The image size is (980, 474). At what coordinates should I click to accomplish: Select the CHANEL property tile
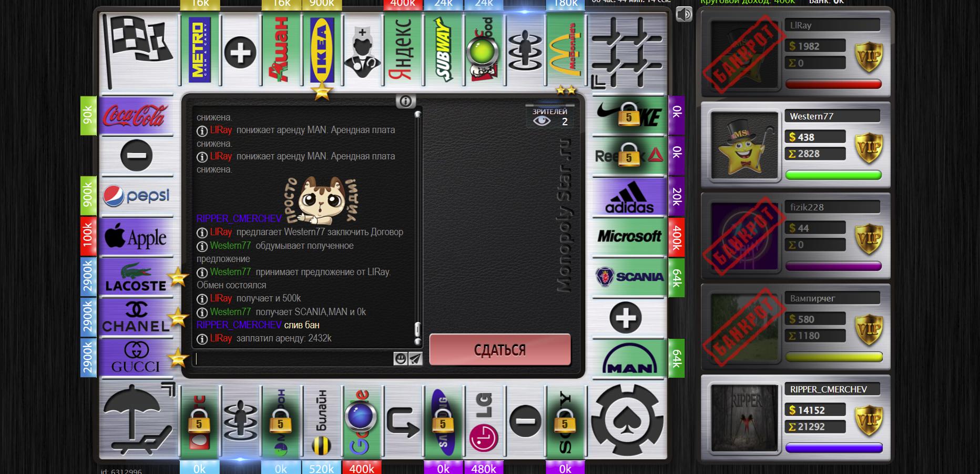coord(136,318)
